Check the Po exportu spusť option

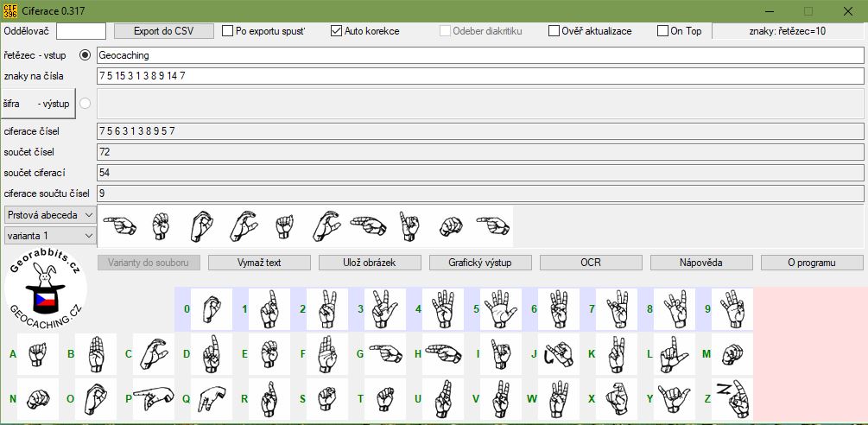(x=229, y=31)
